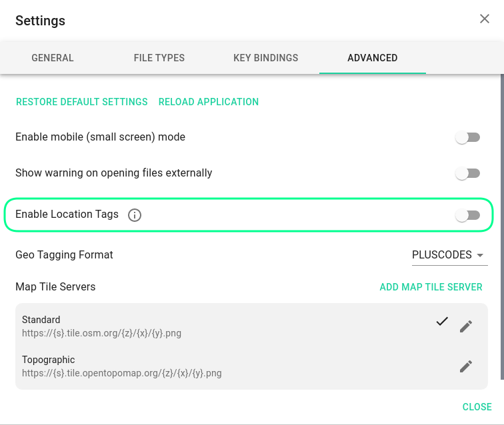This screenshot has height=425, width=504.
Task: Close the Settings dialog with X icon
Action: point(485,19)
